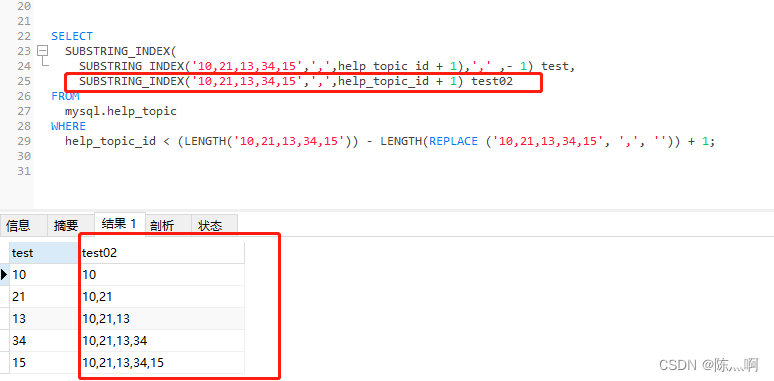Click line number 22 in gutter
Viewport: 774px width, 381px height.
pos(24,36)
